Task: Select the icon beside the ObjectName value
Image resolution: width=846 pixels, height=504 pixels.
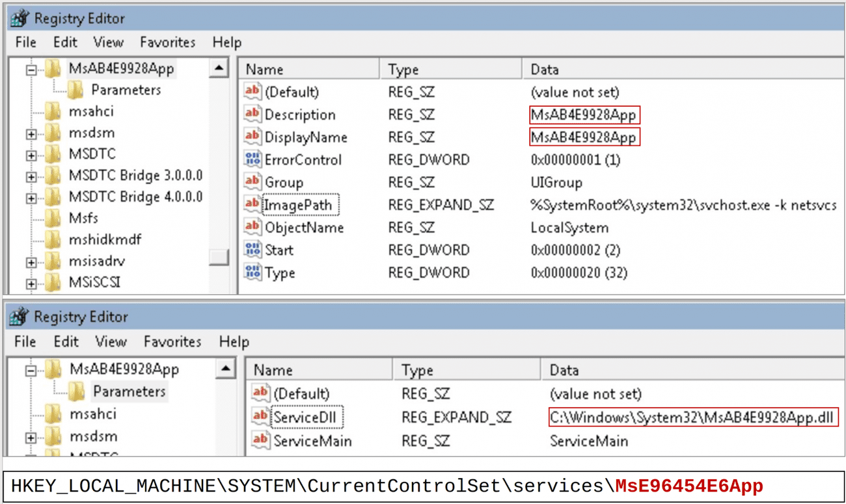Action: (x=252, y=227)
